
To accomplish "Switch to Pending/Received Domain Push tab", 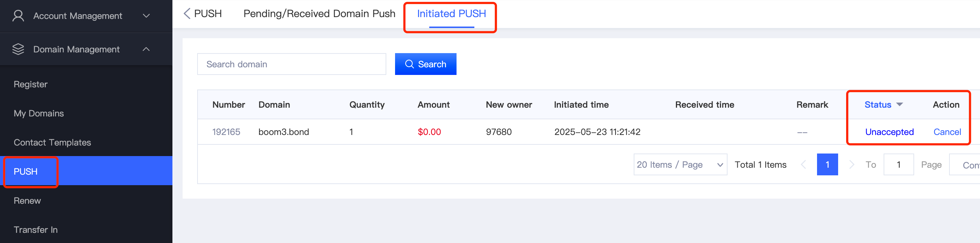I will pyautogui.click(x=319, y=14).
